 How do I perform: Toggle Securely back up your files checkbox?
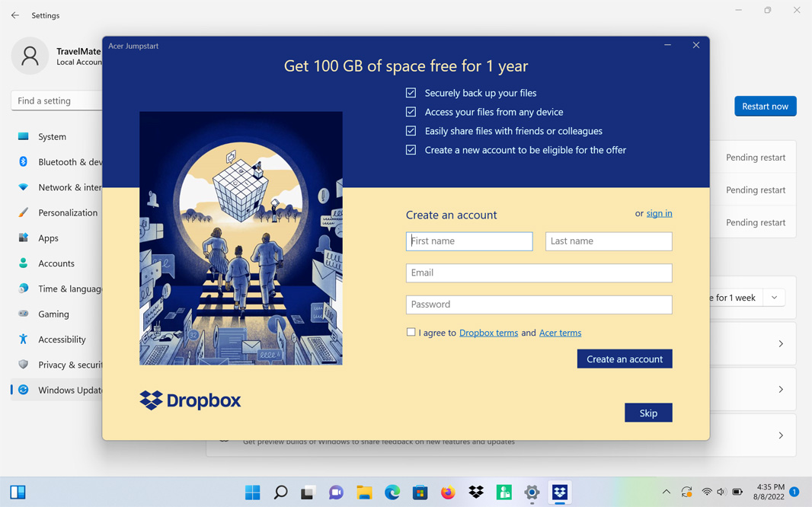(411, 93)
